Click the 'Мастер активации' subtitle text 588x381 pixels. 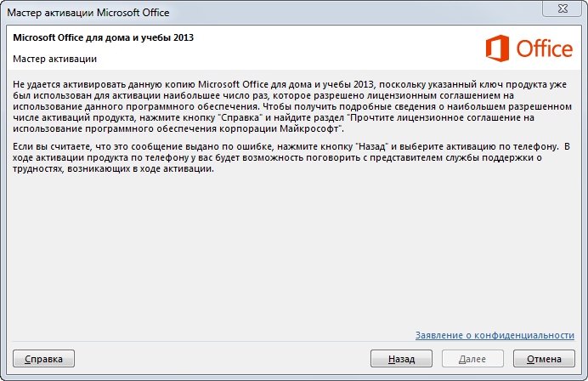coord(54,59)
